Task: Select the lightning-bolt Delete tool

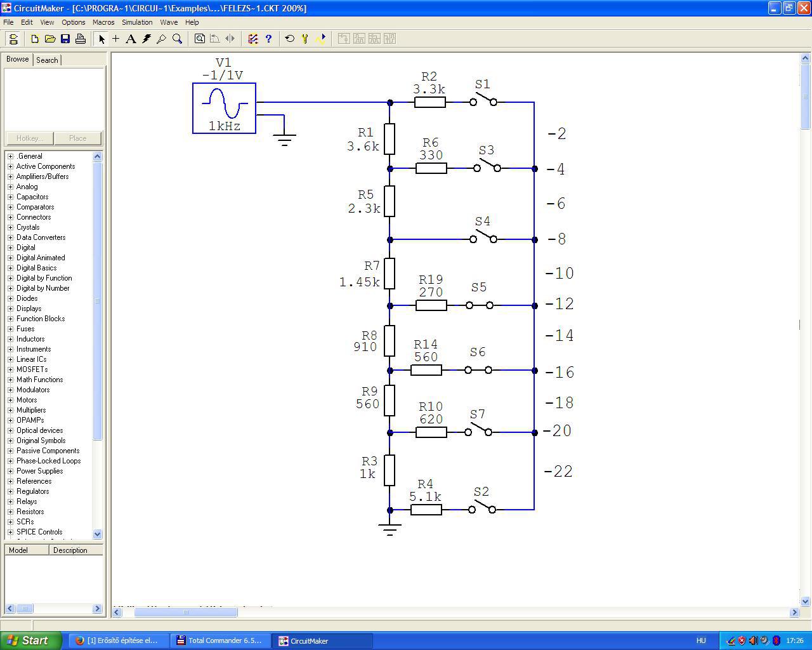Action: pos(147,39)
